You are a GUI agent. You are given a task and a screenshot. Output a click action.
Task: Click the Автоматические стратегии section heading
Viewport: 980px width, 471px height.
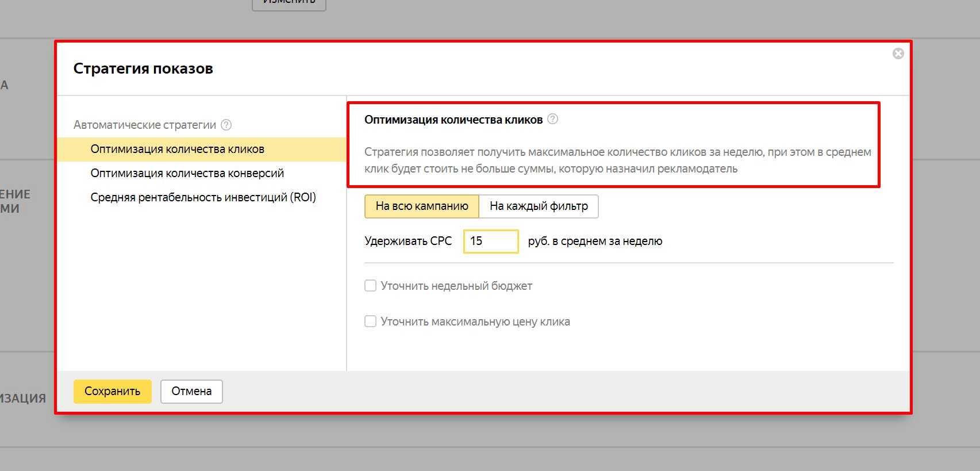[144, 125]
